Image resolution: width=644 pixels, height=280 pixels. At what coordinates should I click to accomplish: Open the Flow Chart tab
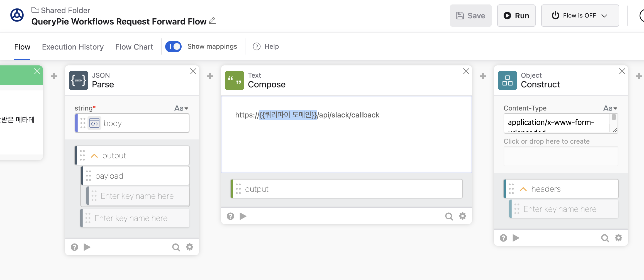point(134,47)
